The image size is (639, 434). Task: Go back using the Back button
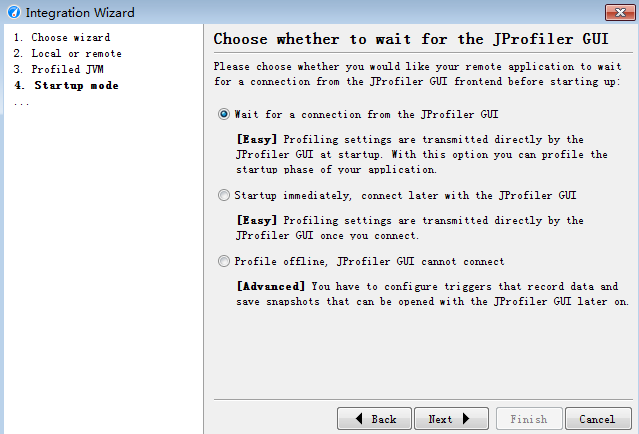pyautogui.click(x=374, y=419)
